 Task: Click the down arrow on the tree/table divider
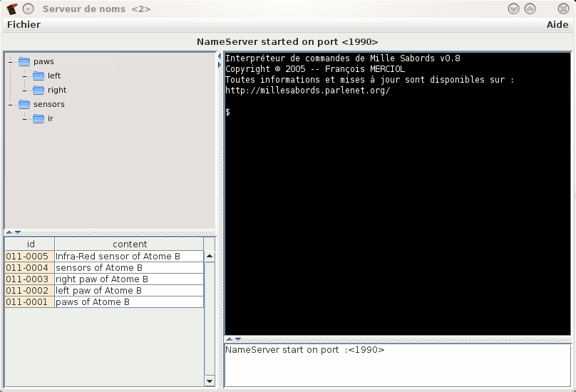(17, 232)
